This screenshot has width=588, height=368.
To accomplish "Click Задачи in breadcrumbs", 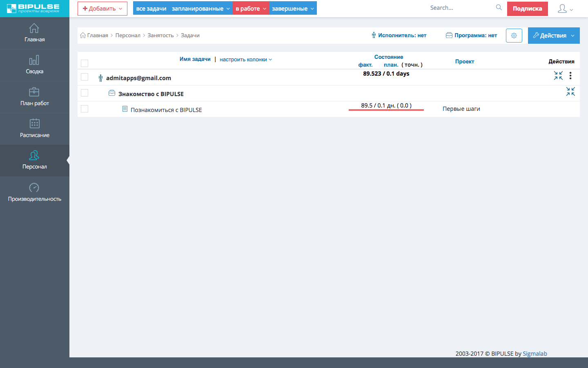I will pos(190,36).
